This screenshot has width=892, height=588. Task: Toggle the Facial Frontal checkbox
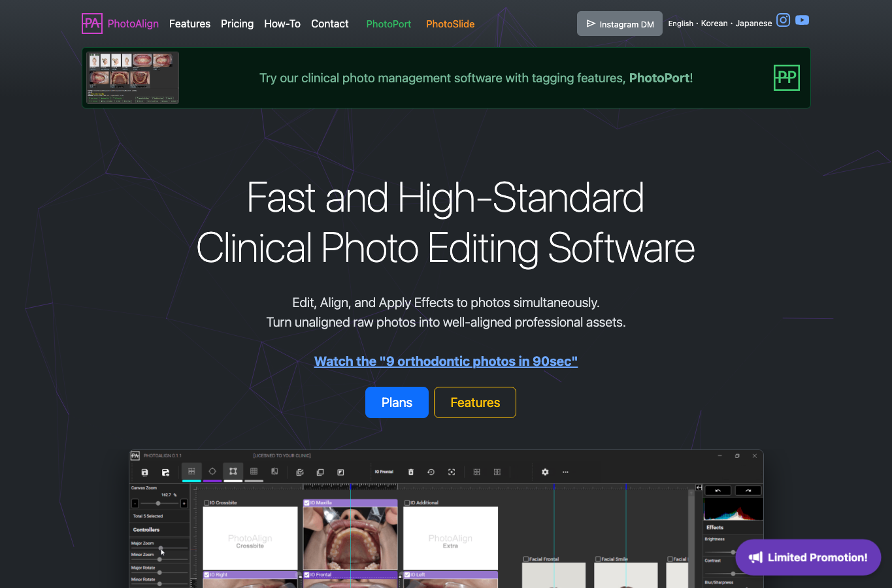coord(526,559)
